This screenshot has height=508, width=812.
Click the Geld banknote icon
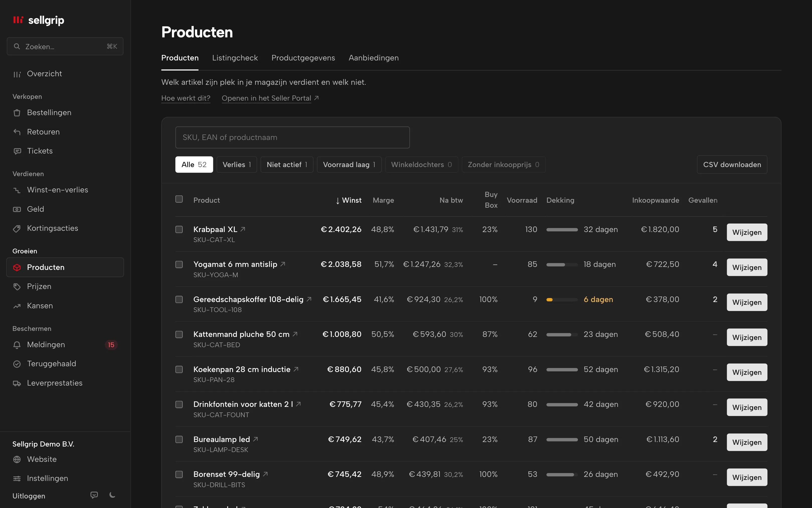[x=17, y=209]
